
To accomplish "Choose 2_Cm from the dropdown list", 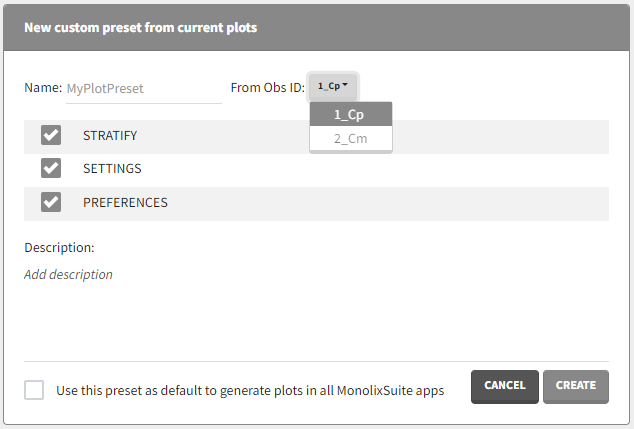I will (350, 139).
